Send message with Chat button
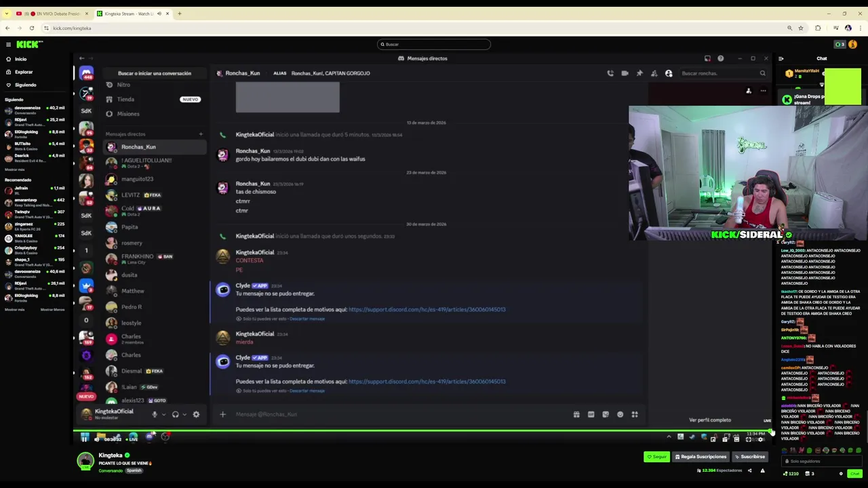 click(x=854, y=474)
